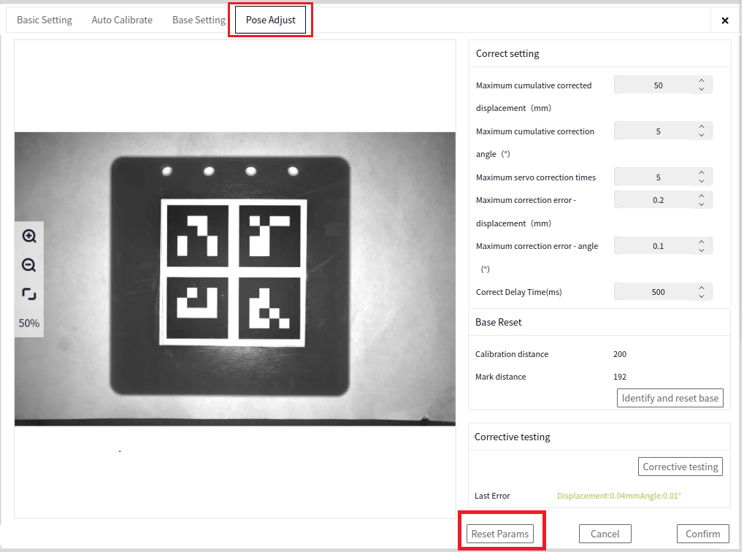The height and width of the screenshot is (560, 744).
Task: Decrease maximum correction error displacement
Action: coord(702,204)
